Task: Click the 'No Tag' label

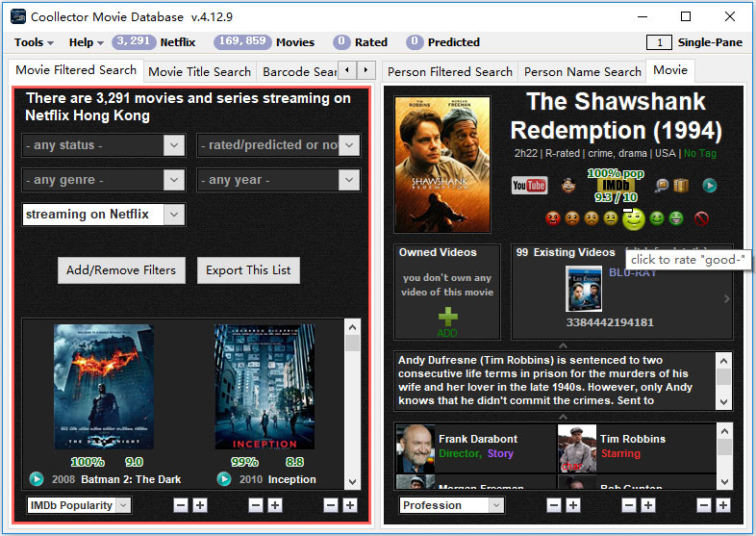Action: (x=699, y=153)
